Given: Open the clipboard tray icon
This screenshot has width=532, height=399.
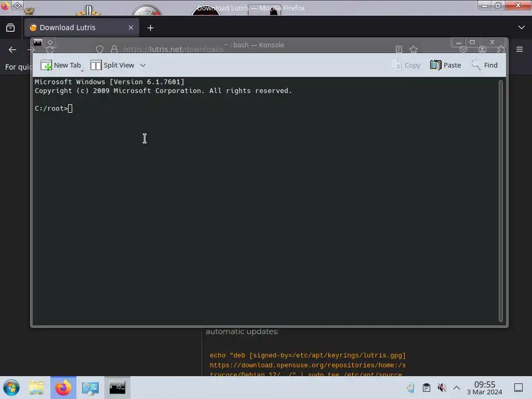Looking at the screenshot, I should tap(427, 388).
